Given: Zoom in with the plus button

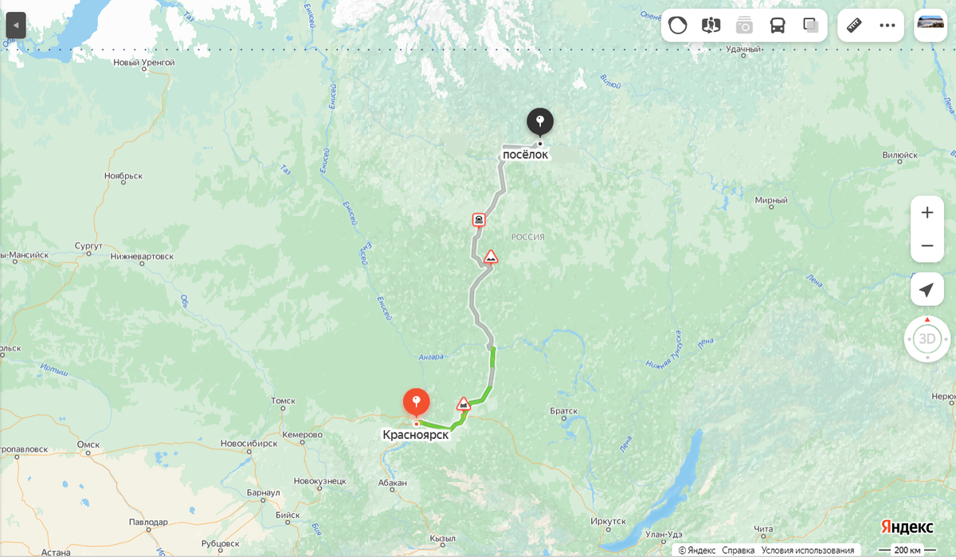Looking at the screenshot, I should [x=927, y=213].
